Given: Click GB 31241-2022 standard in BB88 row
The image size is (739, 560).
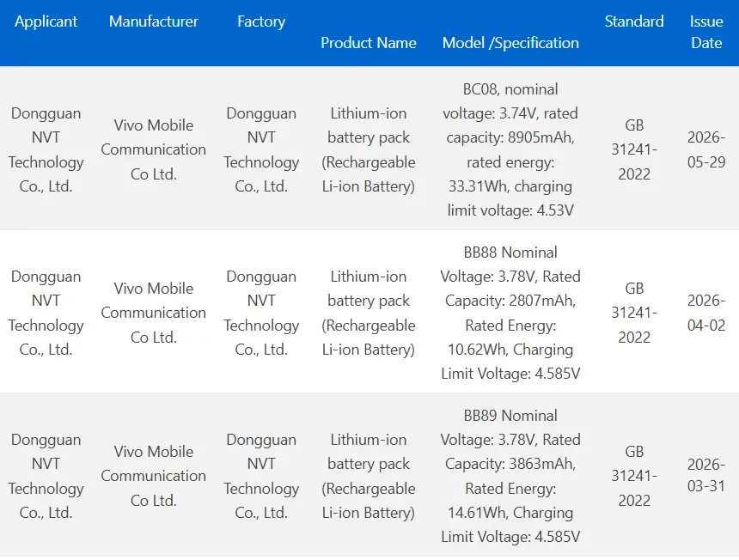Looking at the screenshot, I should coord(634,313).
